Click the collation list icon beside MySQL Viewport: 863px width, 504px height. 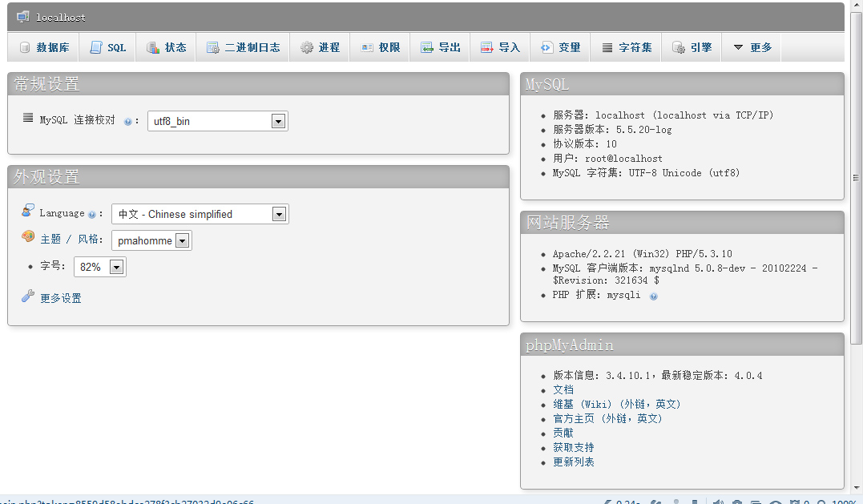[28, 119]
